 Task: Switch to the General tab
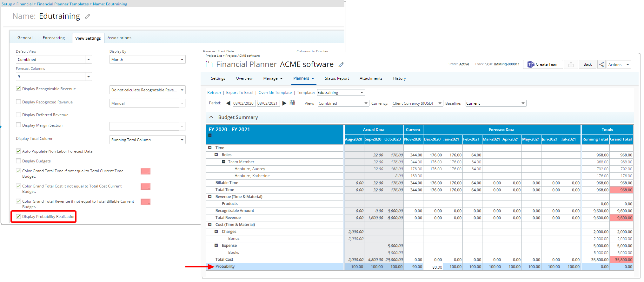pyautogui.click(x=25, y=37)
